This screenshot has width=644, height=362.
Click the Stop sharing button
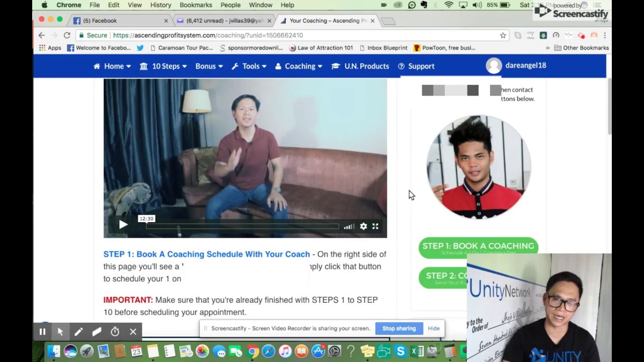399,328
